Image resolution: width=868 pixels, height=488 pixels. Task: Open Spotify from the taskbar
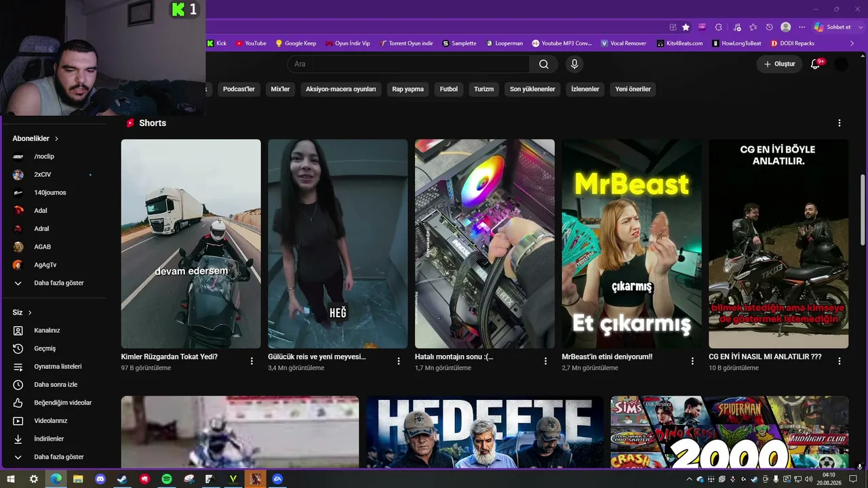pos(167,479)
